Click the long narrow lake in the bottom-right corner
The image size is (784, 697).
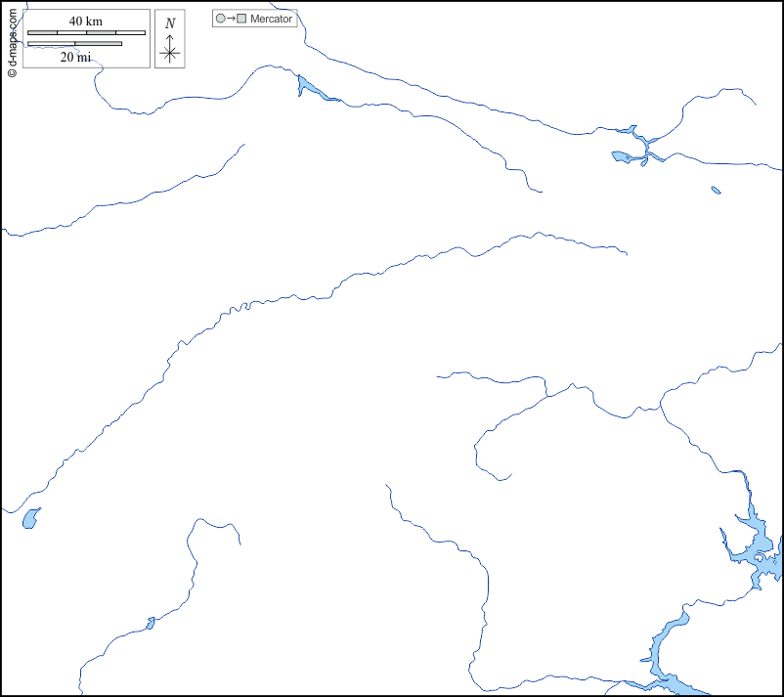point(667,636)
